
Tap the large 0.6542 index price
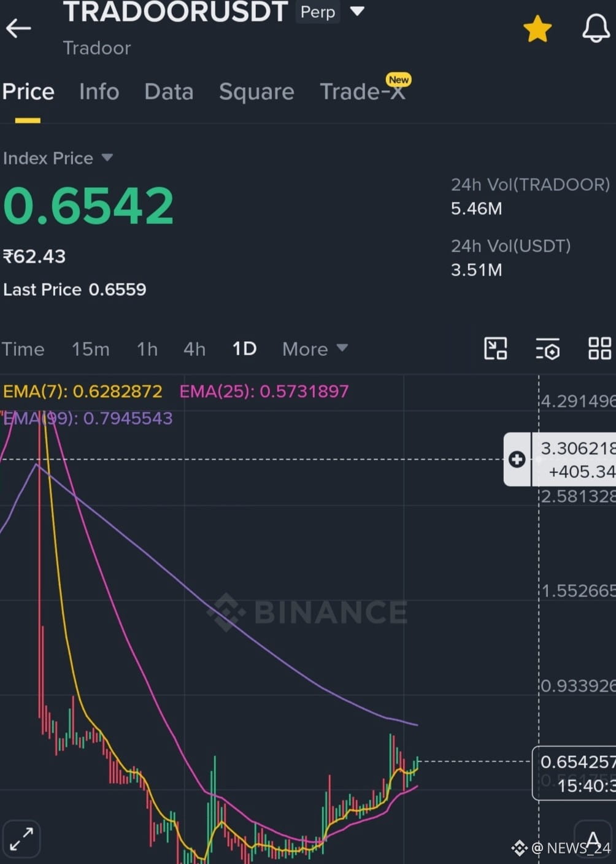click(x=88, y=206)
